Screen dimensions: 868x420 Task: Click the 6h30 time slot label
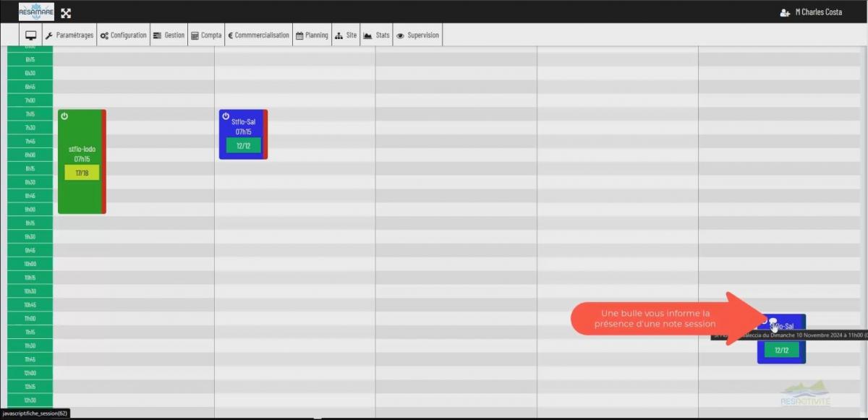click(x=30, y=73)
